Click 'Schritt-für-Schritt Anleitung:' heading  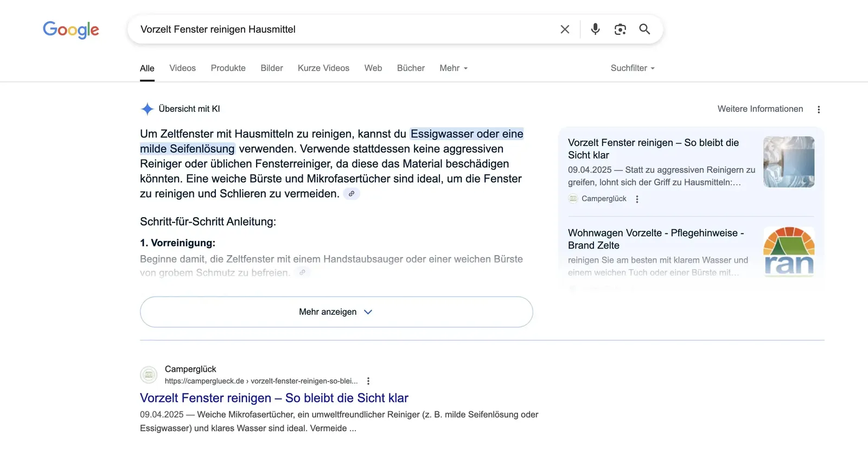click(208, 221)
